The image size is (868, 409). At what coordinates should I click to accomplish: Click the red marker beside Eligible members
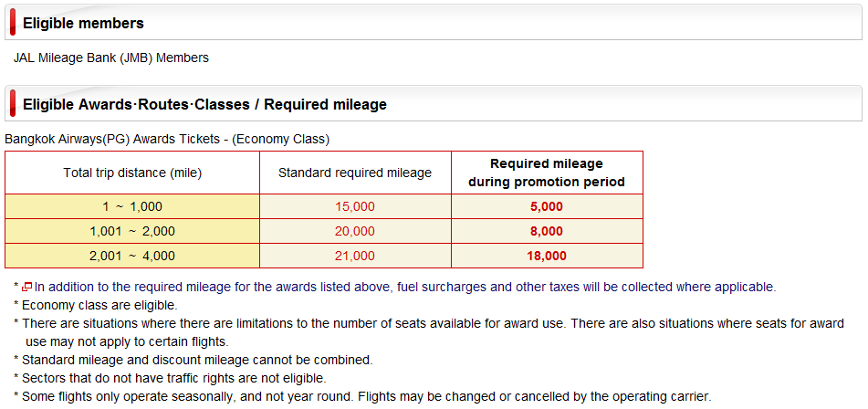pos(13,23)
